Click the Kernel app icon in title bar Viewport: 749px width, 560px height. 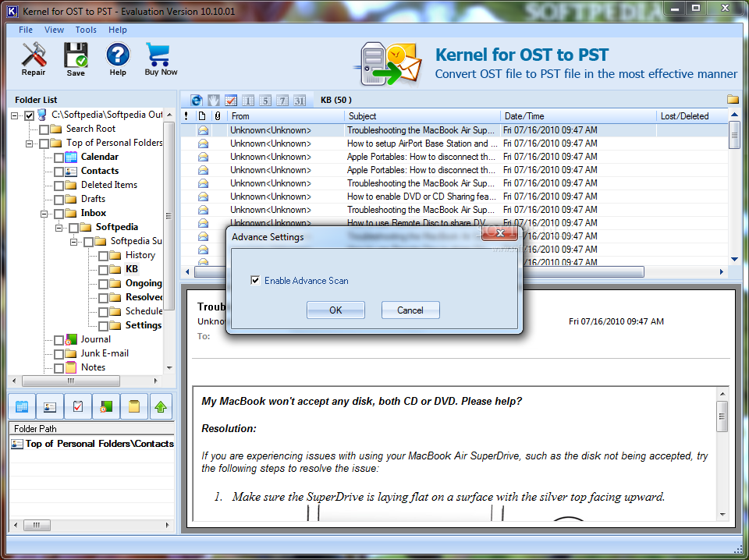click(12, 11)
